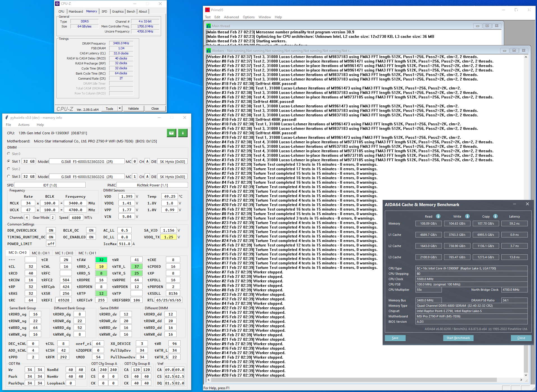The image size is (537, 392).
Task: Maximize the Prime95 Main thread child window
Action: point(487,26)
